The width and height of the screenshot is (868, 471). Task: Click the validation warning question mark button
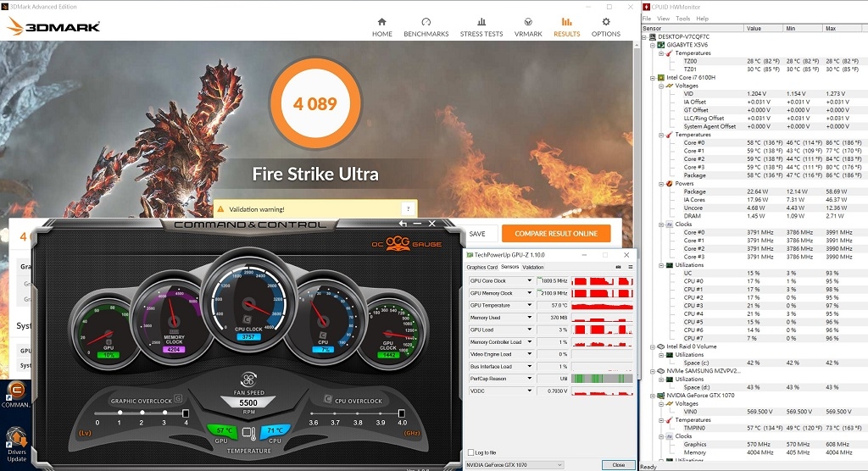[409, 208]
